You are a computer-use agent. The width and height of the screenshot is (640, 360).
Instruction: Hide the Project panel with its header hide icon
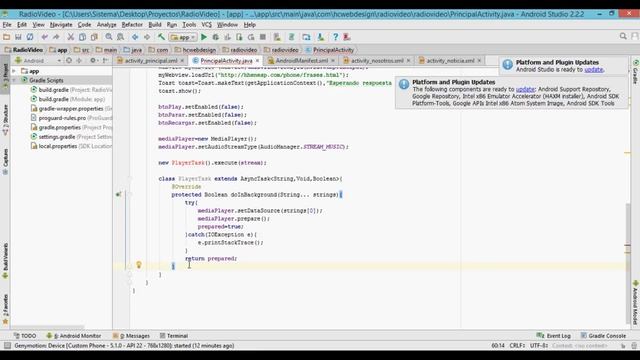pyautogui.click(x=105, y=60)
